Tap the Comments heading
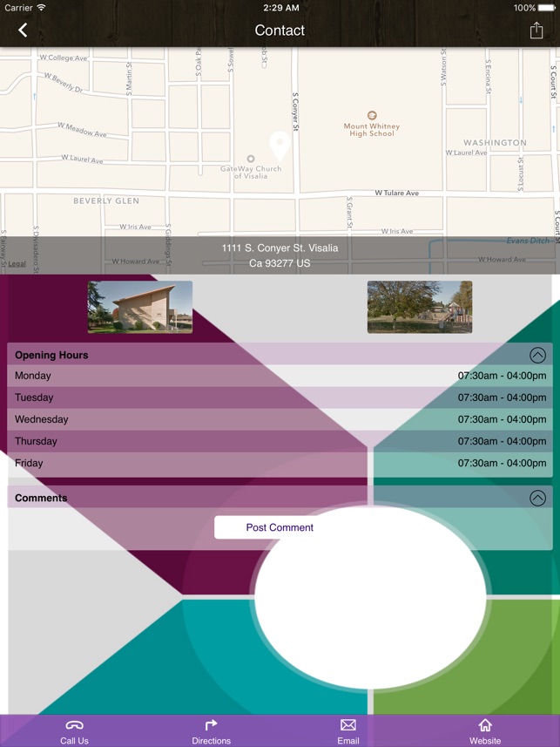Image resolution: width=560 pixels, height=747 pixels. [x=41, y=498]
